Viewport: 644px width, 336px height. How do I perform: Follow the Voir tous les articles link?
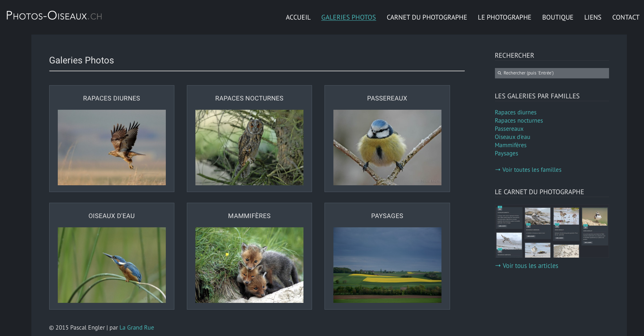tap(530, 266)
